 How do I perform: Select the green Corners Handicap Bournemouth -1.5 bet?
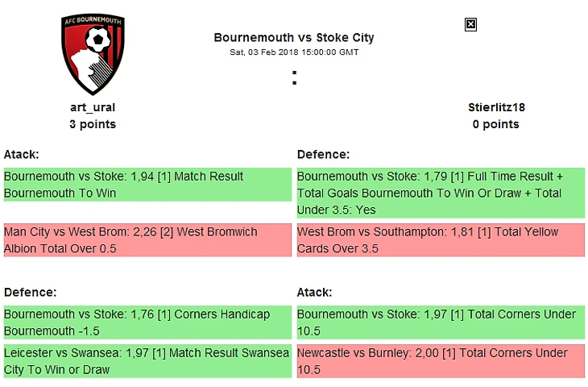coord(147,322)
